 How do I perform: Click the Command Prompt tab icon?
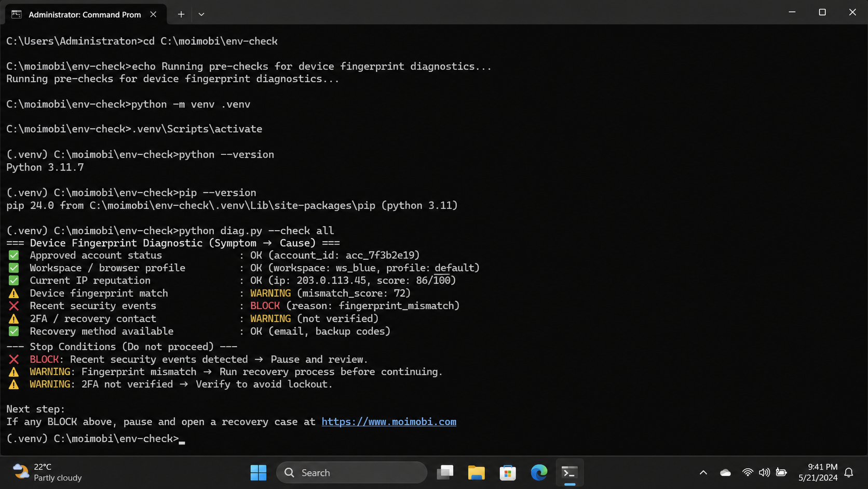pos(17,15)
